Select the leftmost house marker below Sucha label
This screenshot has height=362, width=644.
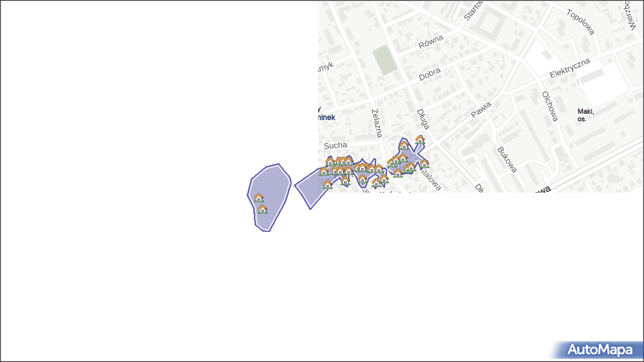click(323, 171)
